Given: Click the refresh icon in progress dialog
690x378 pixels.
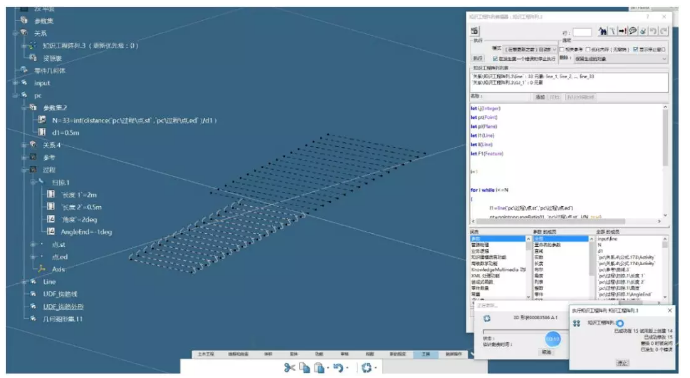Looking at the screenshot, I should pyautogui.click(x=487, y=318).
